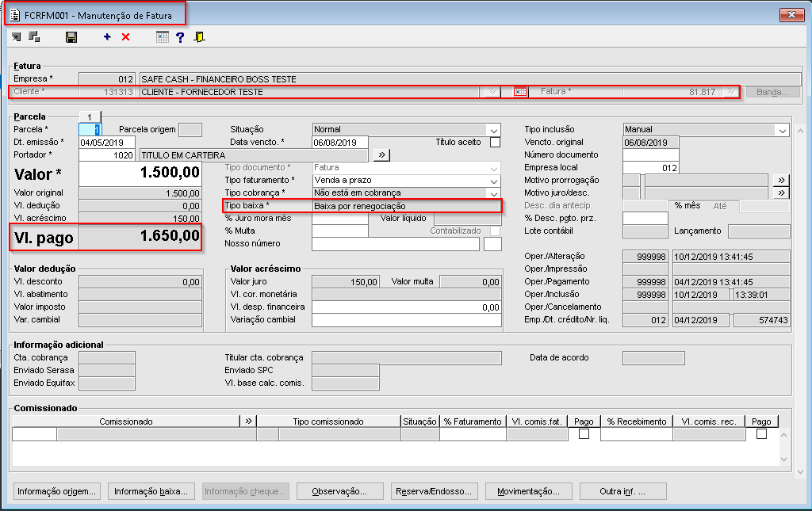
Task: Click the Número documento input field
Action: [x=651, y=154]
